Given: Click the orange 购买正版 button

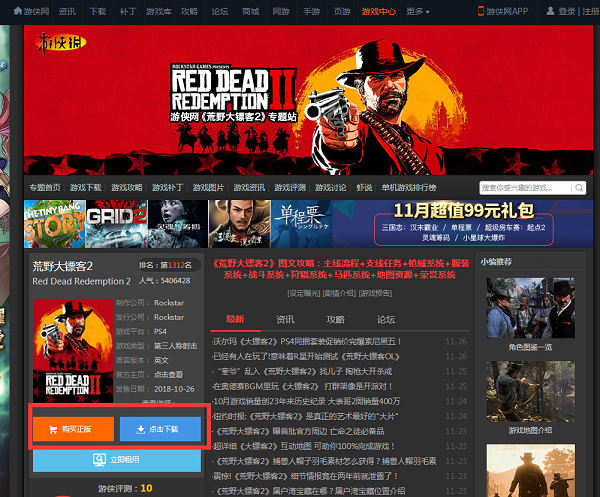Looking at the screenshot, I should [x=73, y=429].
